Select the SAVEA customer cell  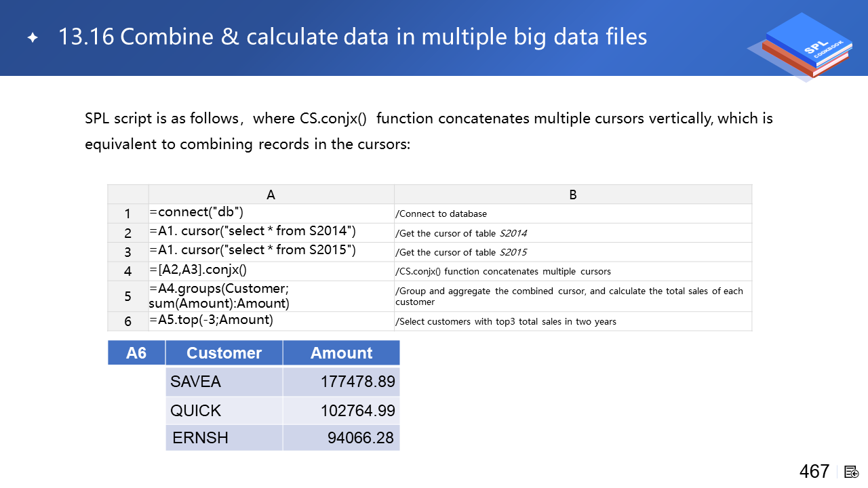[224, 382]
